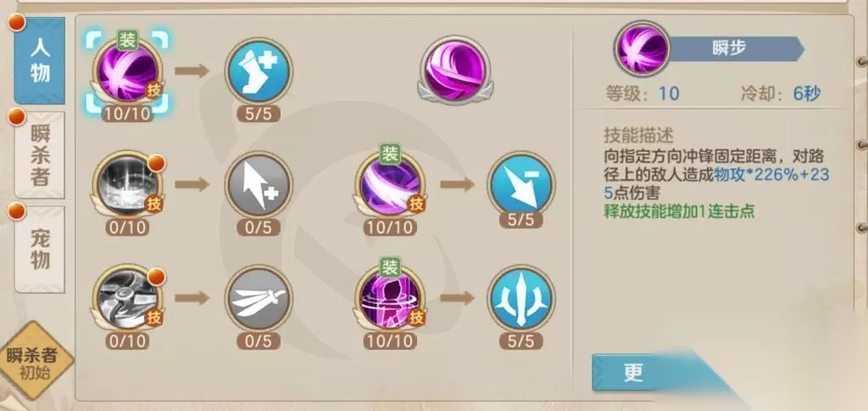Toggle the 装 badge on purple silhouette skill
This screenshot has height=411, width=868.
(x=391, y=268)
